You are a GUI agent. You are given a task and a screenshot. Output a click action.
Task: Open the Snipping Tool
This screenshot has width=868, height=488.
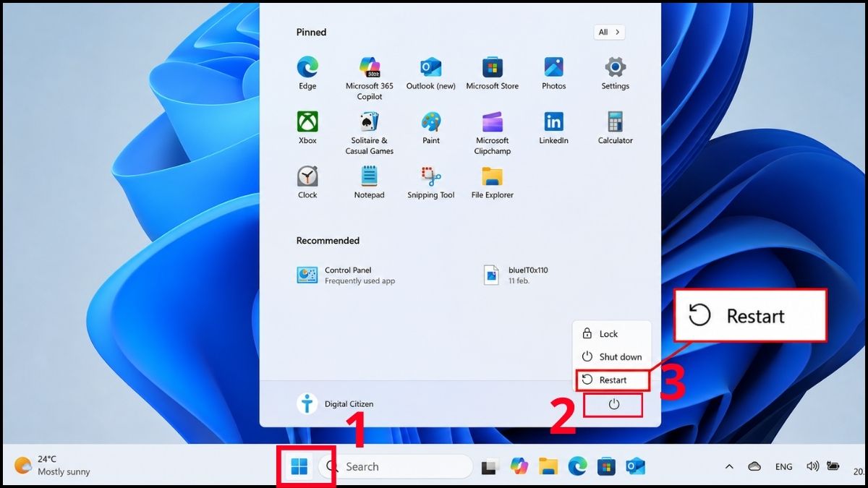tap(431, 182)
